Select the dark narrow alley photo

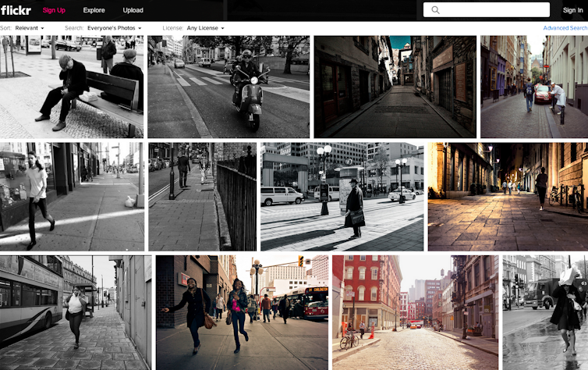click(395, 87)
